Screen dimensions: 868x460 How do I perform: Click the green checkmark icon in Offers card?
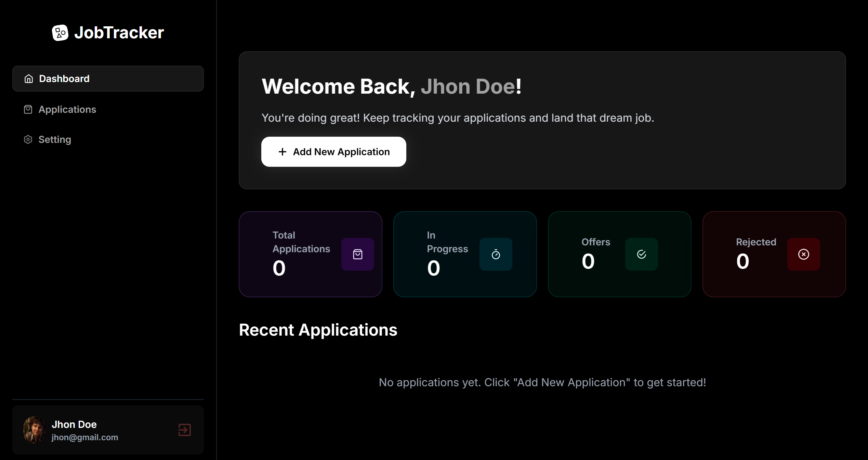click(x=641, y=254)
